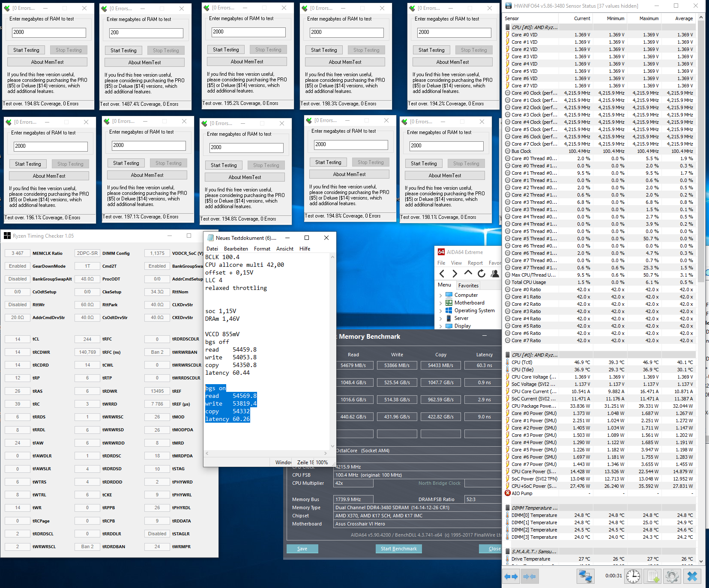709x588 pixels.
Task: Select the green Motherboard icon in AIDA64 tree
Action: click(449, 303)
